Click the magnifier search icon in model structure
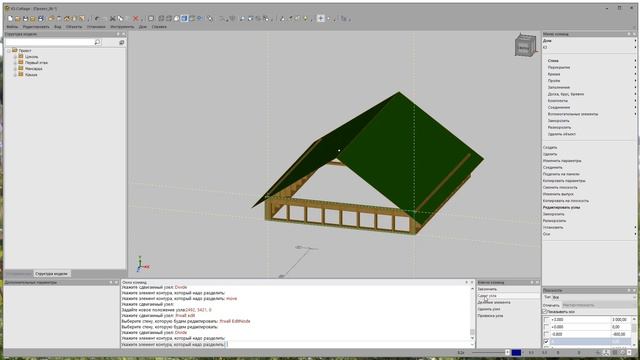This screenshot has height=360, width=640. [97, 42]
